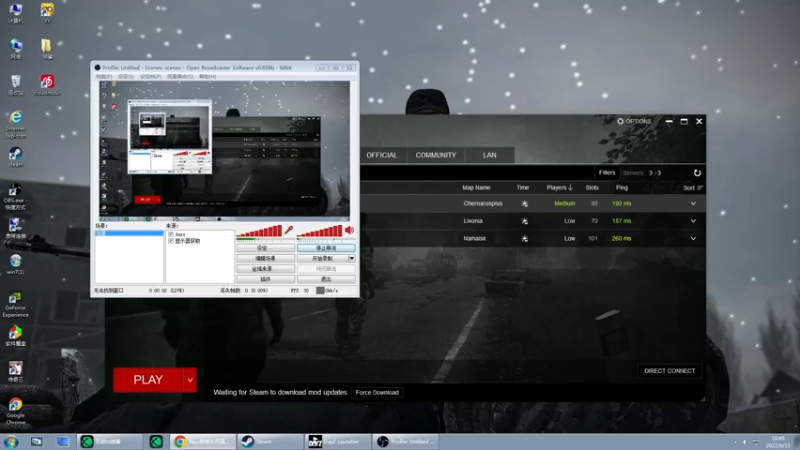Click the Windows Start button
The image size is (800, 450).
coord(11,442)
